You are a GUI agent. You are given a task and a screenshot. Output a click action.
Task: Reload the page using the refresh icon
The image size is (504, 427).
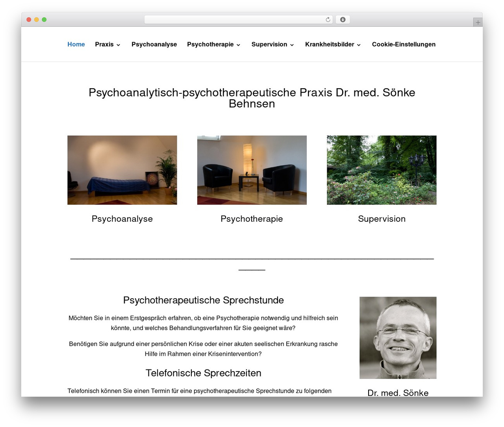328,20
